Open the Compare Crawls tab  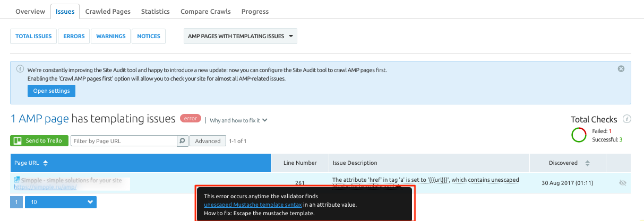(205, 11)
